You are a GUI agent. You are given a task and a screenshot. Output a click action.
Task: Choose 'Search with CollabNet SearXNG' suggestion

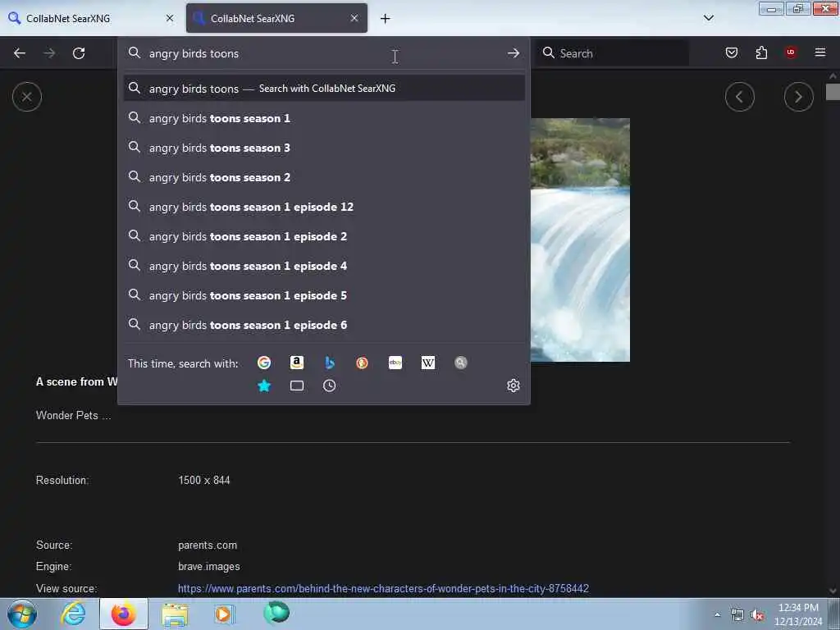pos(324,89)
